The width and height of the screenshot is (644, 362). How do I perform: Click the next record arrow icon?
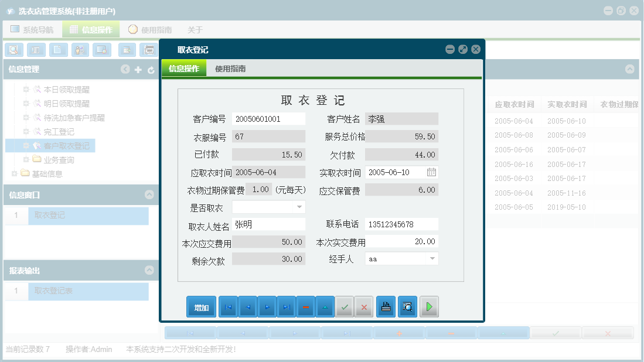coord(267,306)
